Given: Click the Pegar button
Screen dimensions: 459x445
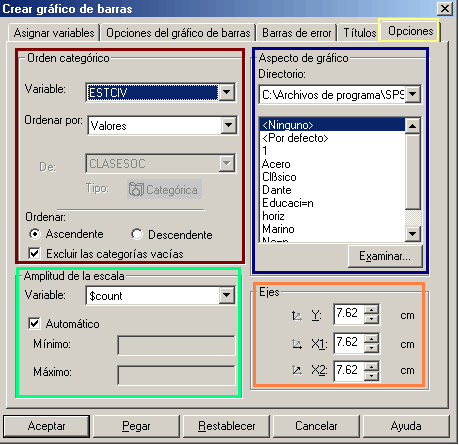Looking at the screenshot, I should point(136,426).
